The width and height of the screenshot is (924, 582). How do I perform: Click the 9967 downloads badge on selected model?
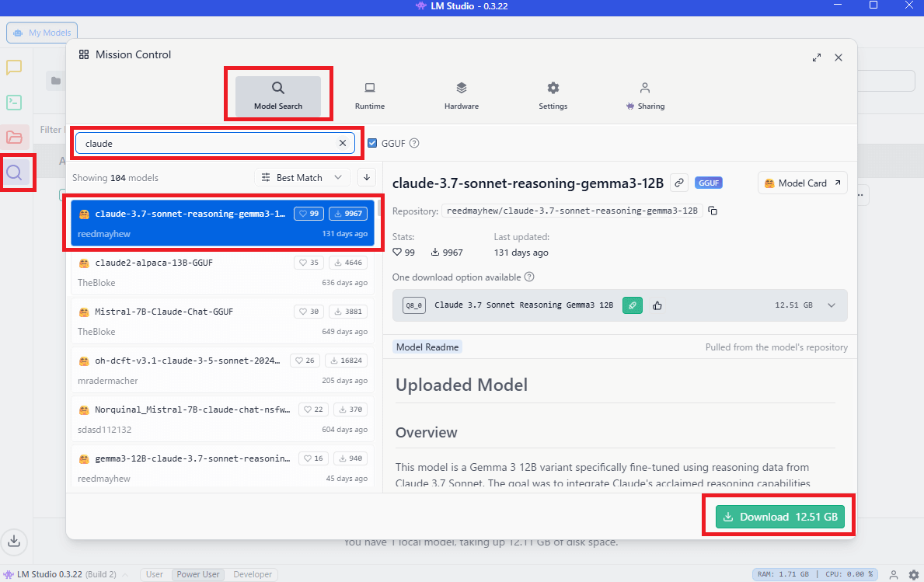coord(347,213)
